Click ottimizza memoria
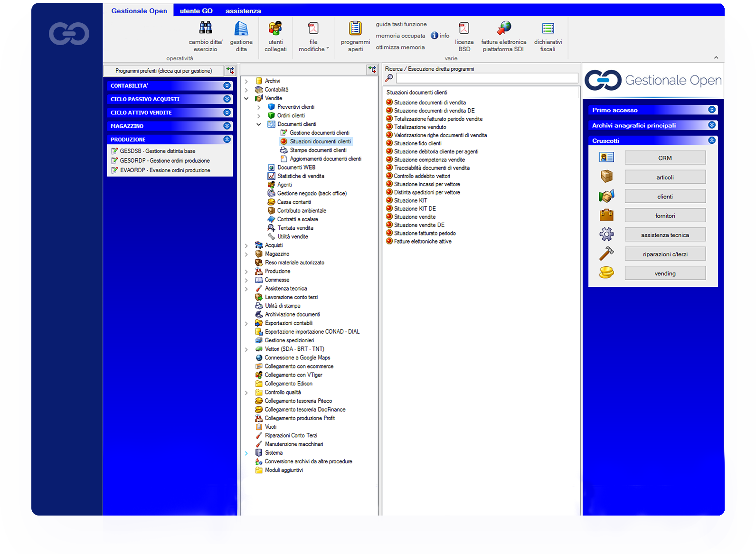 coord(400,47)
